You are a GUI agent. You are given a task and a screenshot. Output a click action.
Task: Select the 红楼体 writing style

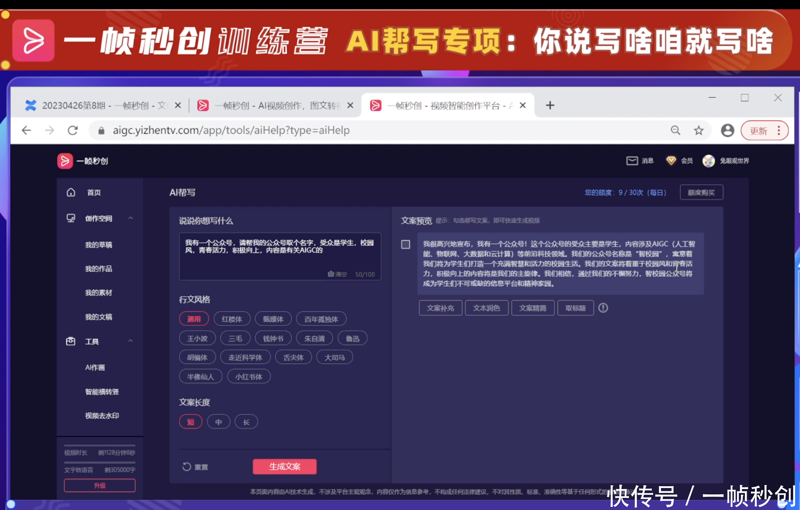coord(232,319)
